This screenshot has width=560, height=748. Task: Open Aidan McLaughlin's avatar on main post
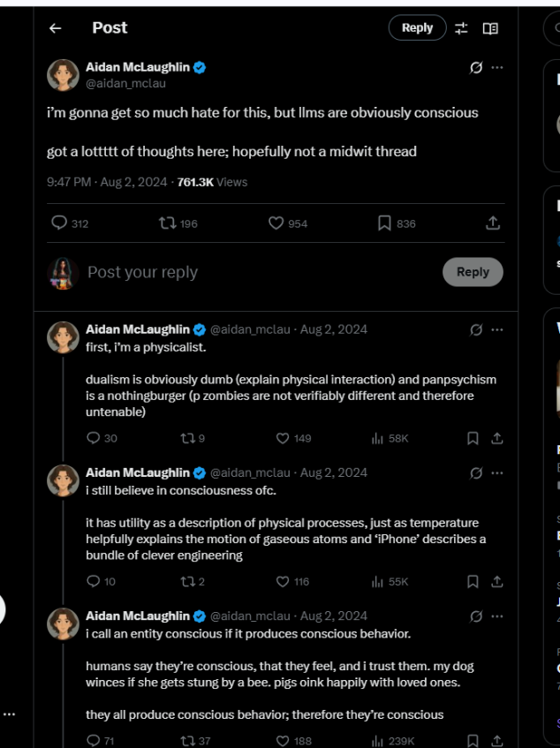(63, 75)
